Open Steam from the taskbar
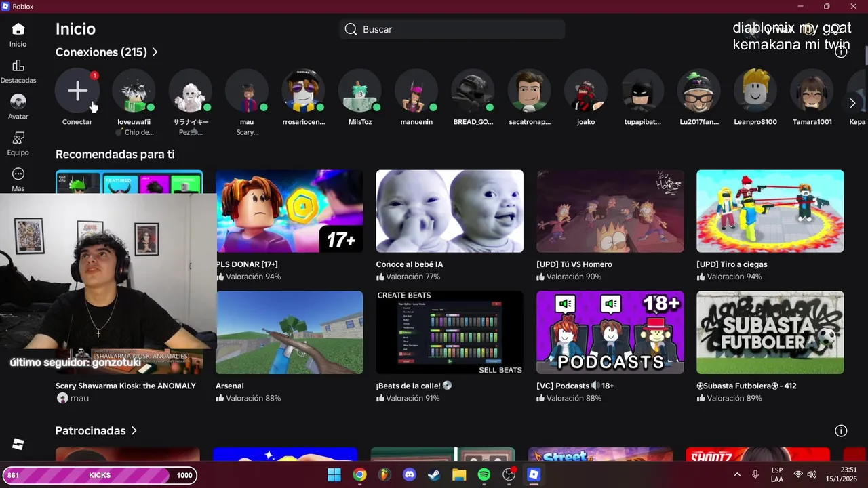The height and width of the screenshot is (488, 868). pos(434,475)
